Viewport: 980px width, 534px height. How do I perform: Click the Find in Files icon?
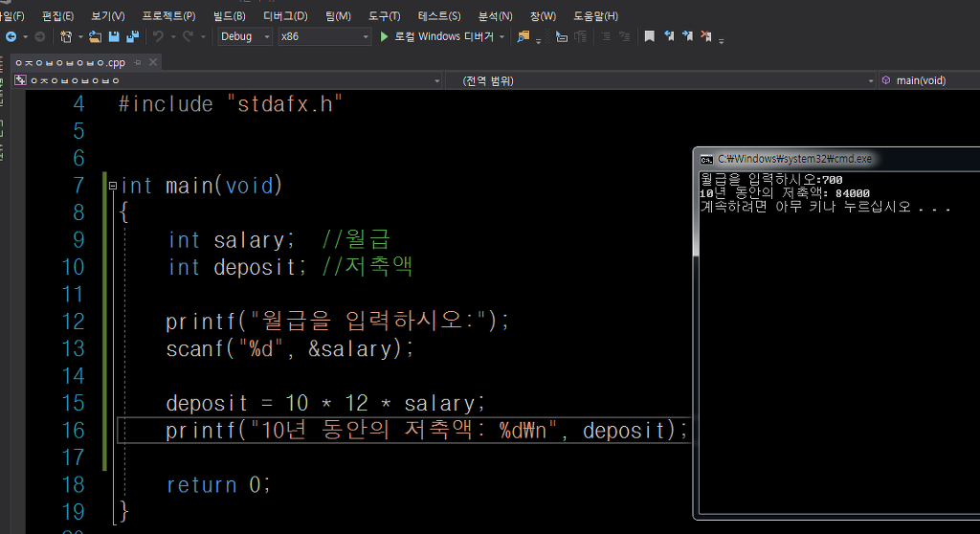coord(523,37)
